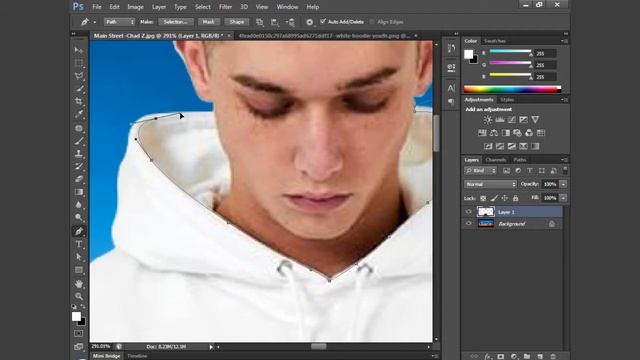Switch to the Channels tab
640x360 pixels.
[496, 160]
